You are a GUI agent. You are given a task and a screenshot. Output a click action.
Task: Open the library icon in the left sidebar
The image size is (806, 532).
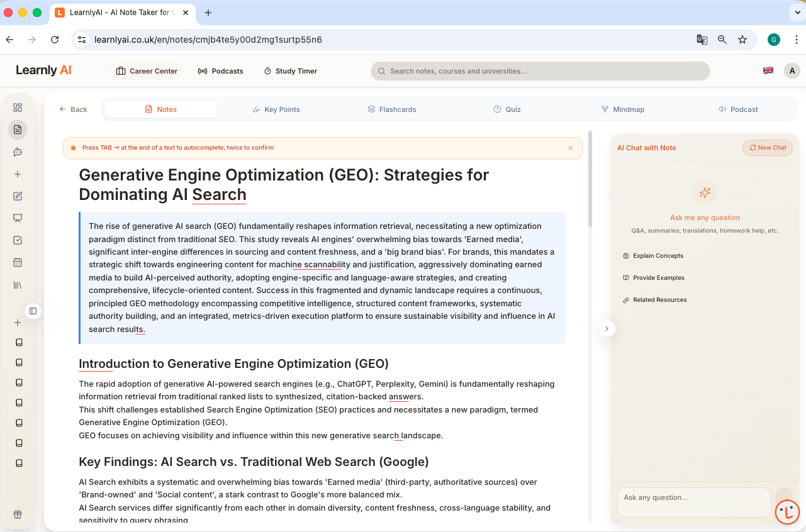pos(18,284)
